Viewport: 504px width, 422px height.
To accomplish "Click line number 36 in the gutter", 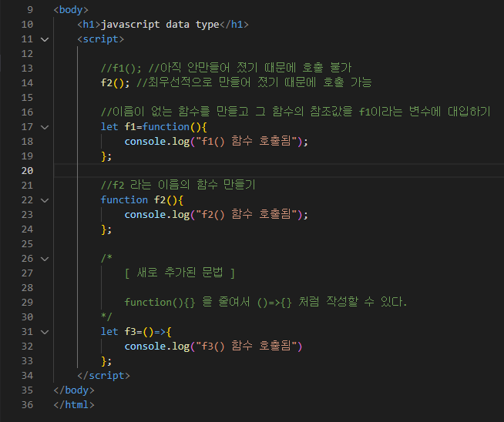I will pyautogui.click(x=27, y=404).
